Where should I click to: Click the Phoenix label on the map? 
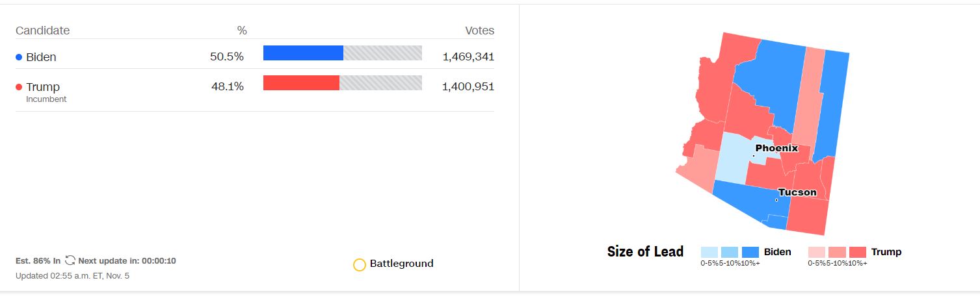point(776,148)
